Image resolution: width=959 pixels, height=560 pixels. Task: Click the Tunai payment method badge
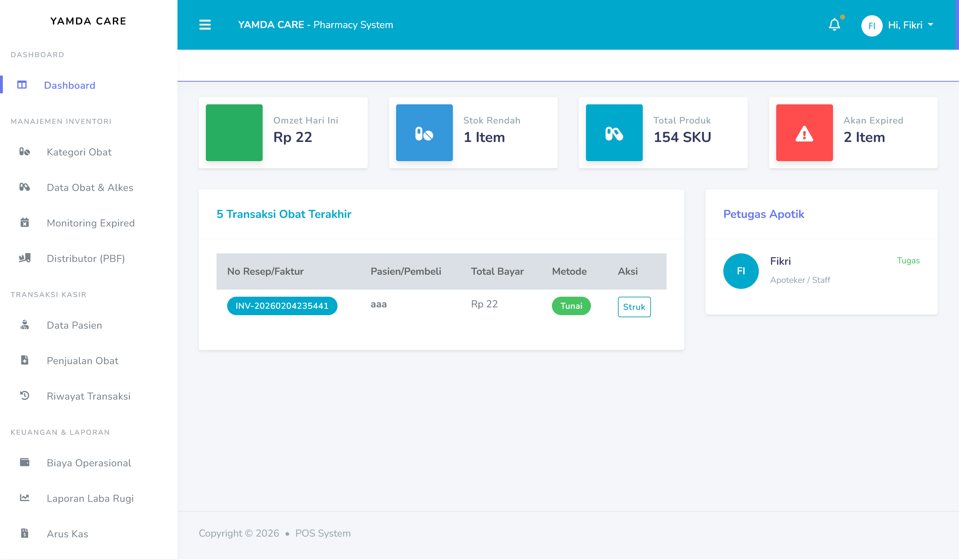[x=571, y=306]
